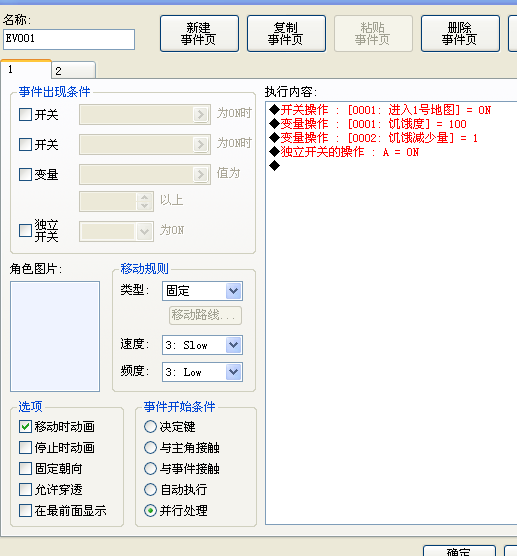Open the 类型 dropdown showing 固定
Viewport: 517px width, 556px height.
[202, 291]
